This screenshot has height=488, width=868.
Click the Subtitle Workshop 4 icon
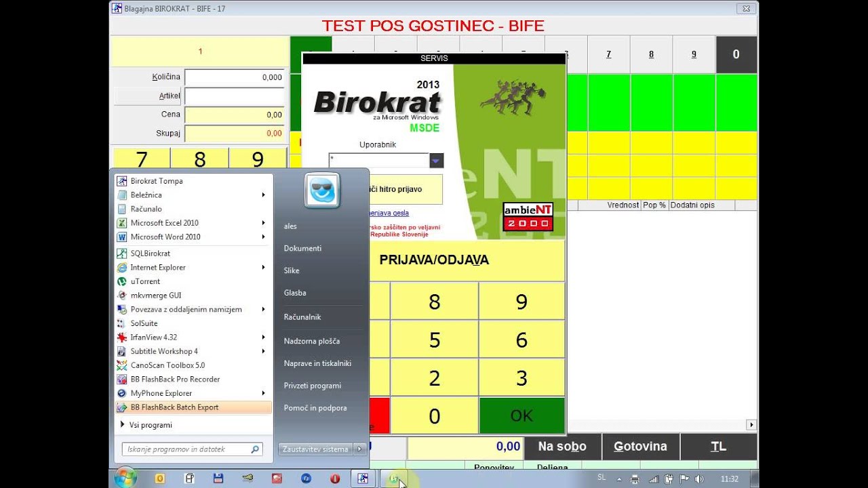pos(122,351)
